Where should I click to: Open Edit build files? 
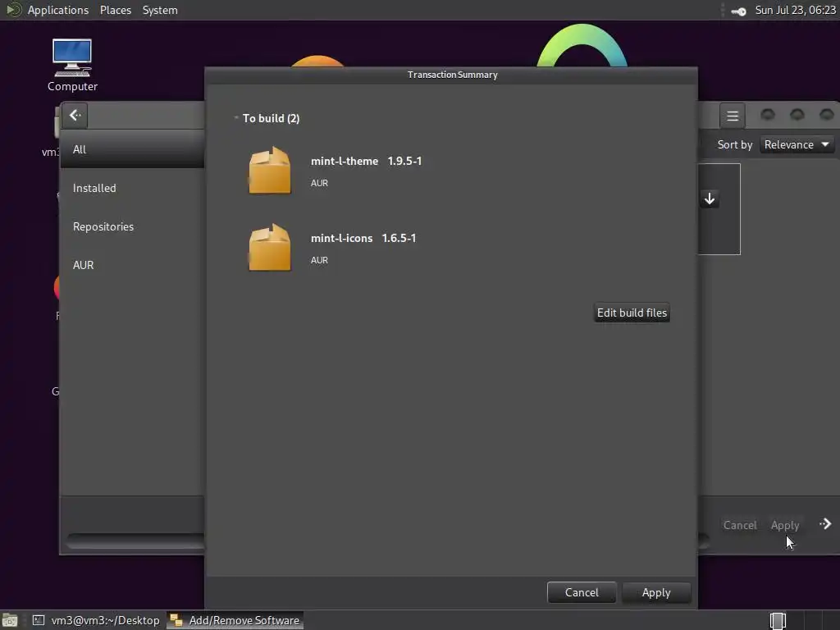(632, 313)
